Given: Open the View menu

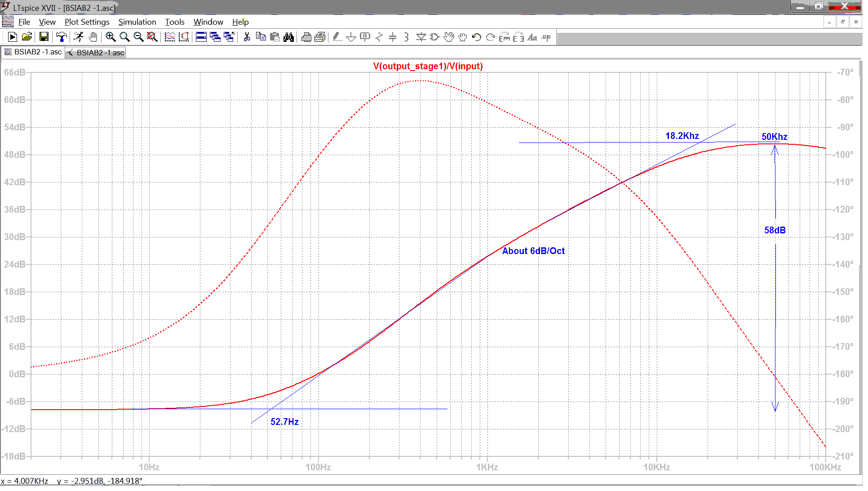Looking at the screenshot, I should [x=47, y=22].
